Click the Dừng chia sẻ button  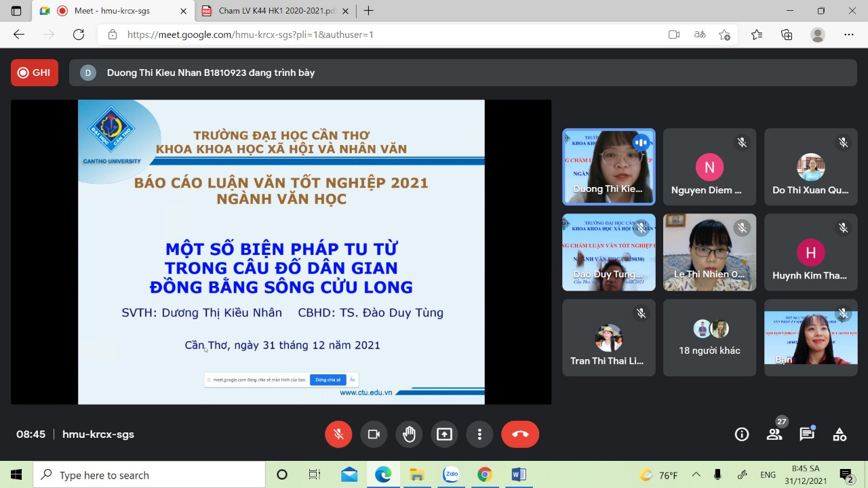coord(328,380)
